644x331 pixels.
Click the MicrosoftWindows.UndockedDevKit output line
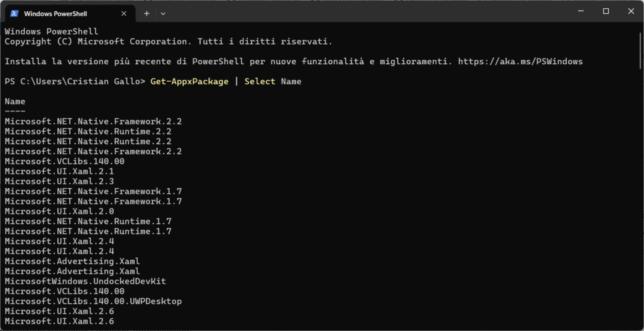pos(85,281)
